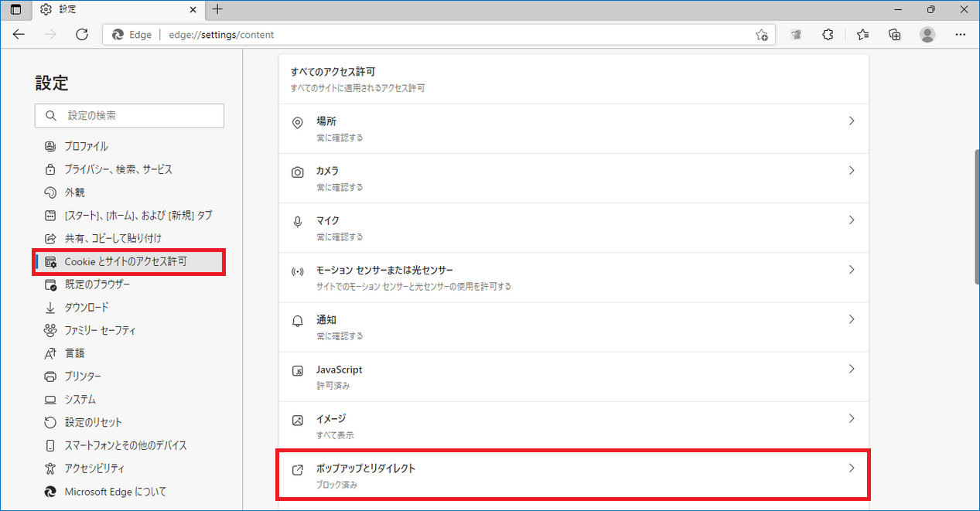Click the popup icon beside ポップアップとリダイレクト
Viewport: 980px width, 511px height.
tap(297, 469)
